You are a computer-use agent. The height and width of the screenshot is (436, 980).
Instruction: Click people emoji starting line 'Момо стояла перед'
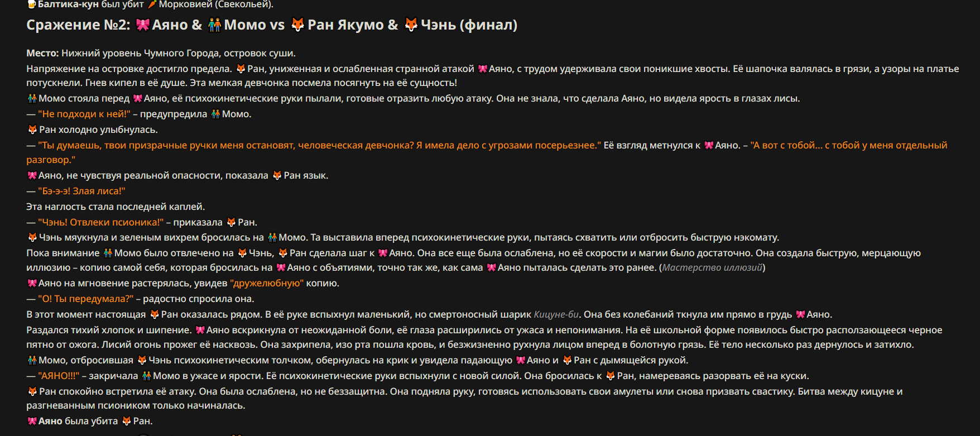pos(32,99)
